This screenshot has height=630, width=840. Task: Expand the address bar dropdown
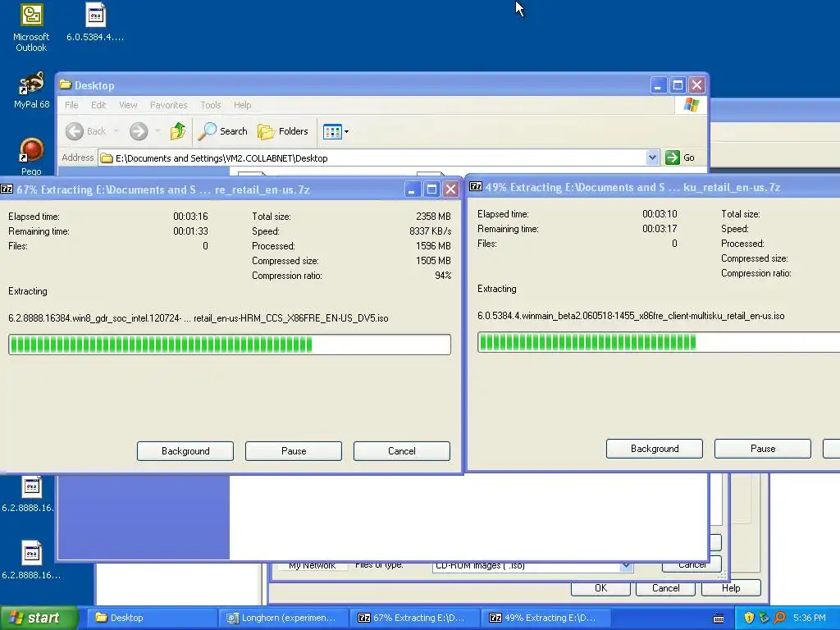click(652, 157)
